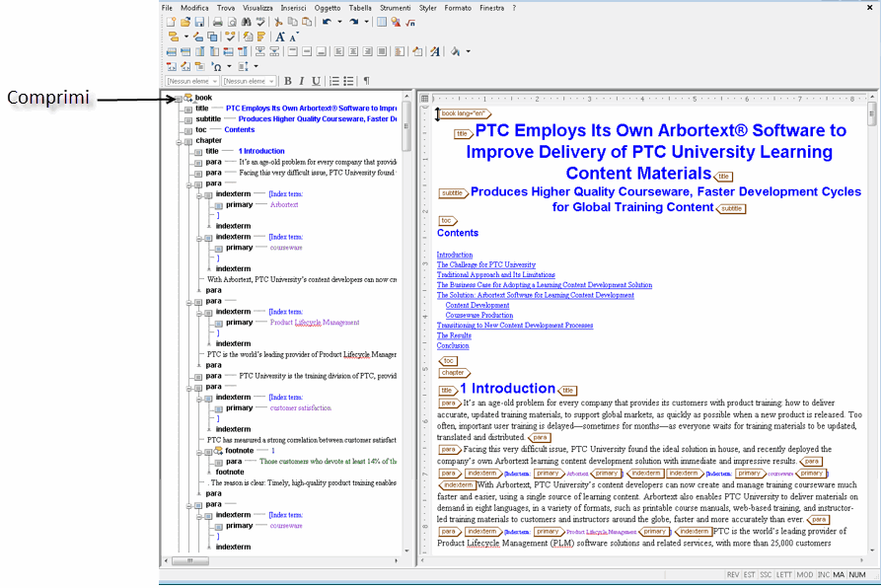Save the document with floppy disk icon
The height and width of the screenshot is (588, 881).
pyautogui.click(x=199, y=22)
